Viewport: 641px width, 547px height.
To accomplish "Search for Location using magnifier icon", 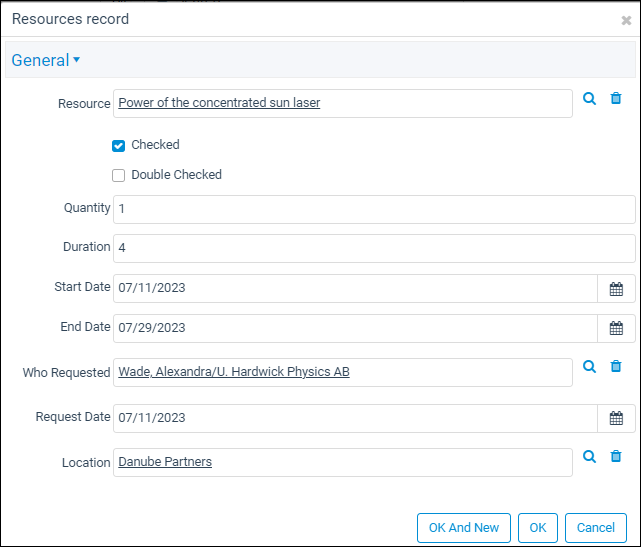I will (x=589, y=456).
